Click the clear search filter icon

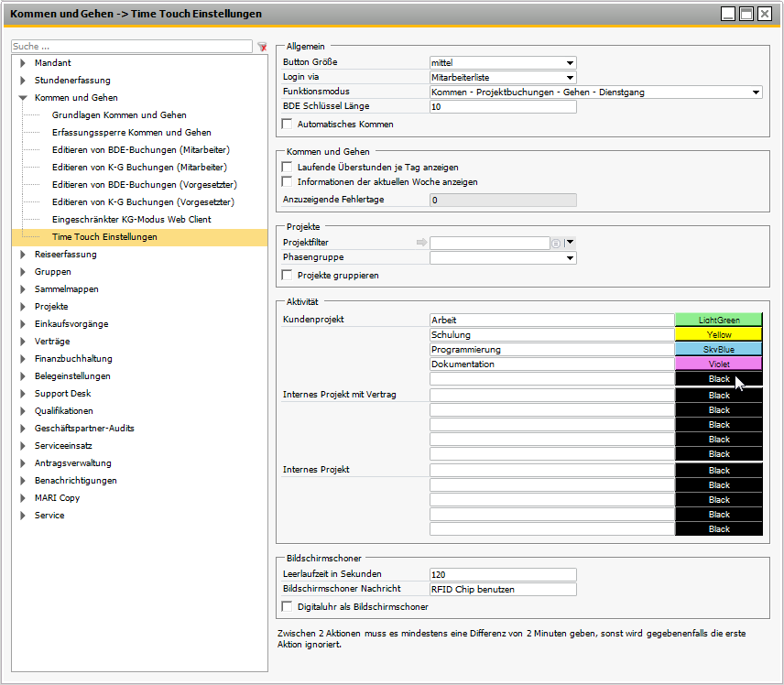pyautogui.click(x=262, y=46)
